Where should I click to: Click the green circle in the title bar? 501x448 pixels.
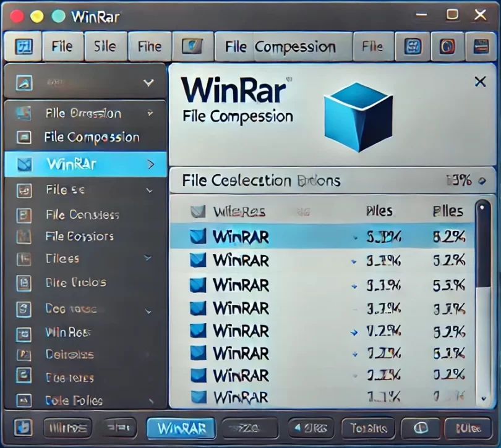coord(59,16)
